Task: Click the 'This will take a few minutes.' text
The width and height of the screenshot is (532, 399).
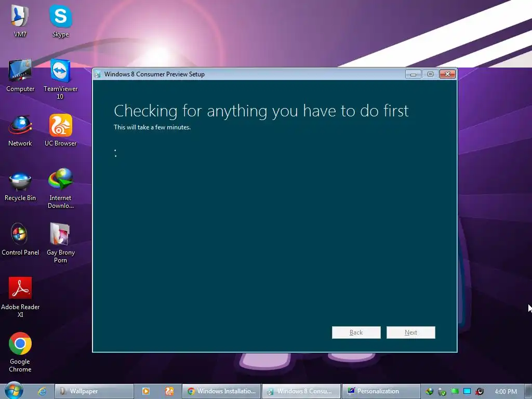Action: [152, 127]
